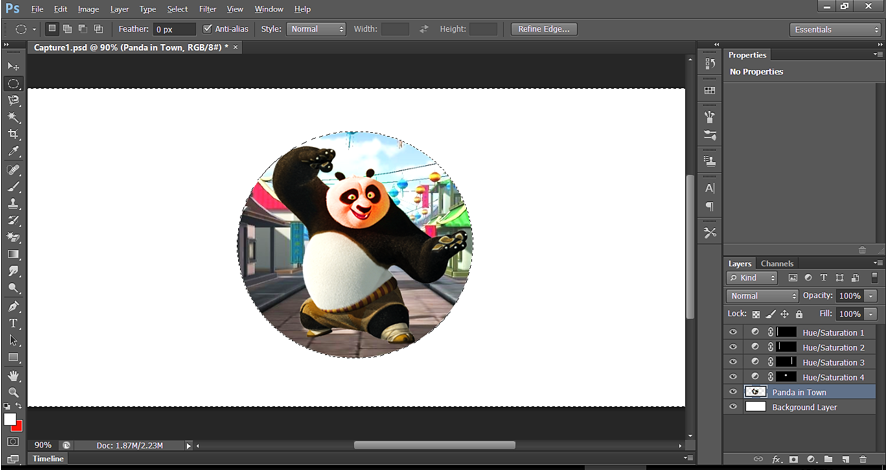
Task: Open the File menu
Action: [x=37, y=9]
